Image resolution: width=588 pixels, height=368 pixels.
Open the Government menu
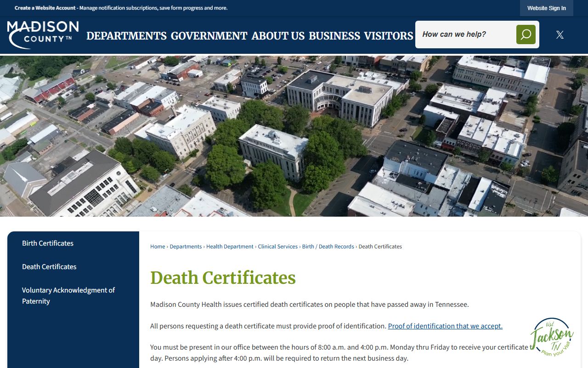209,36
